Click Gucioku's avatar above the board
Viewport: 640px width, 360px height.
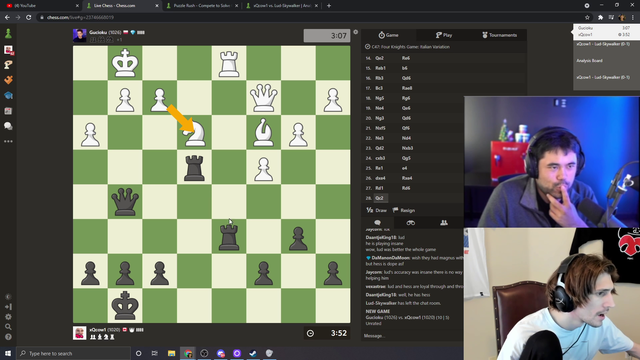(x=80, y=36)
